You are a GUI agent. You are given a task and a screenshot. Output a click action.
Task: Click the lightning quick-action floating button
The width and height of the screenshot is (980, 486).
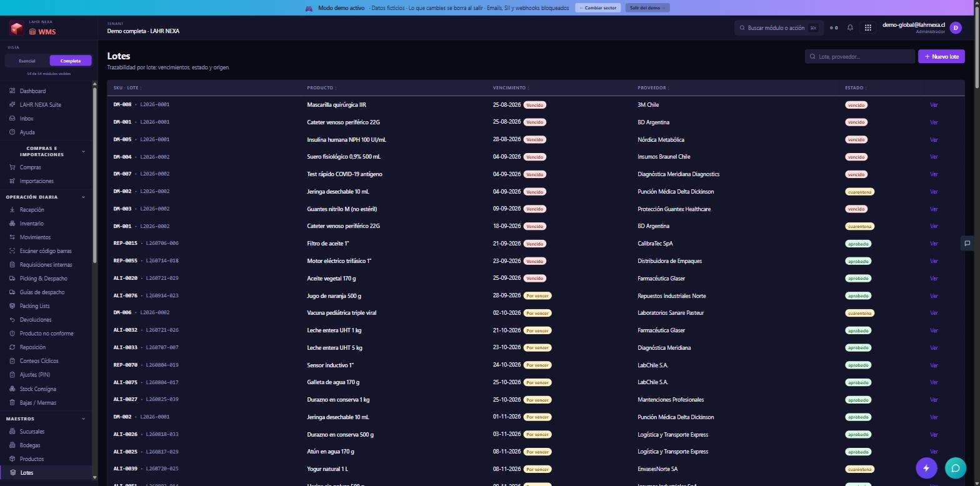pos(926,468)
